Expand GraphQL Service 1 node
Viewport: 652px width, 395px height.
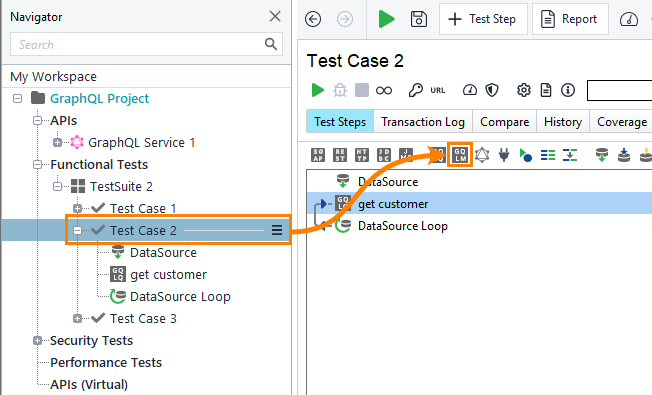click(x=57, y=143)
